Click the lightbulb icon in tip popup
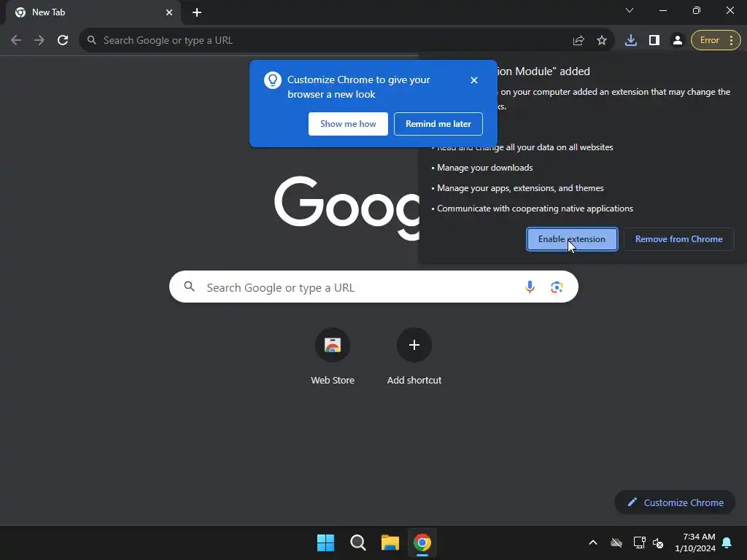747x560 pixels. coord(273,80)
